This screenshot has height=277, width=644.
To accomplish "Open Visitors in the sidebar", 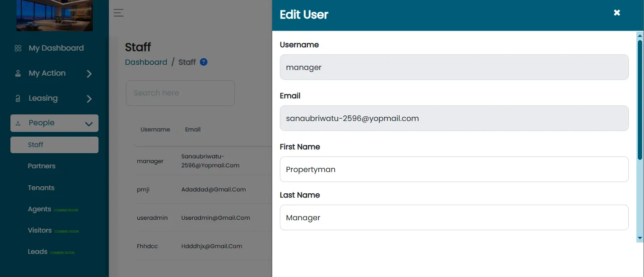I will [x=40, y=230].
